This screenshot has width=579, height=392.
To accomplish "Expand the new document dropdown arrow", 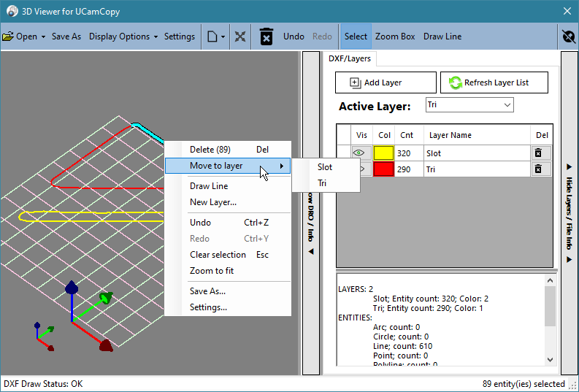I will tap(223, 37).
